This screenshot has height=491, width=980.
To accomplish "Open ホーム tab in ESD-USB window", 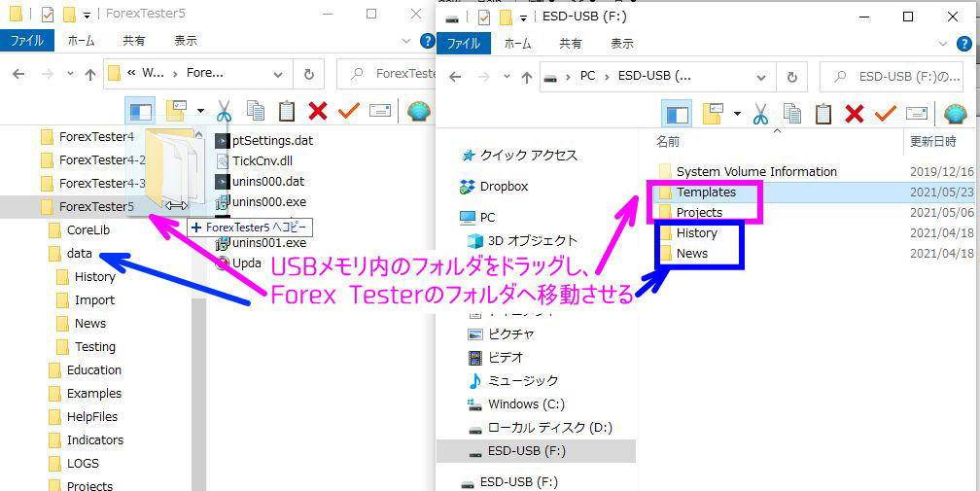I will 517,43.
